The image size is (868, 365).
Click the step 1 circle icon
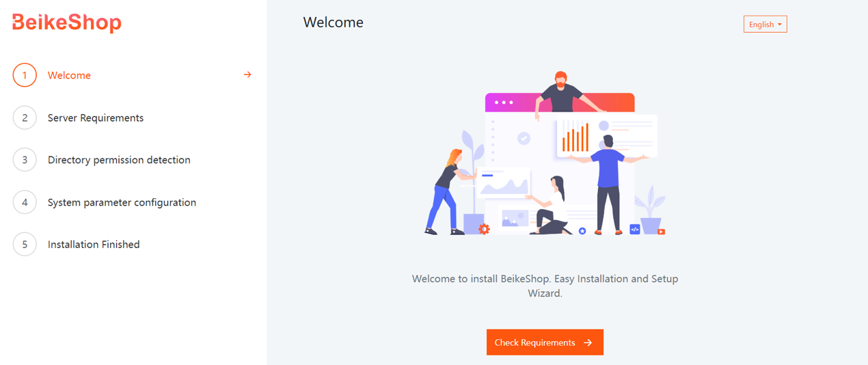tap(25, 75)
